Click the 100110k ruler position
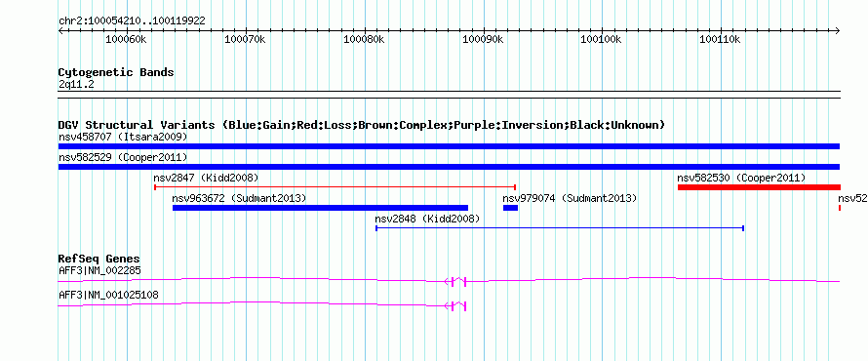 click(x=720, y=40)
